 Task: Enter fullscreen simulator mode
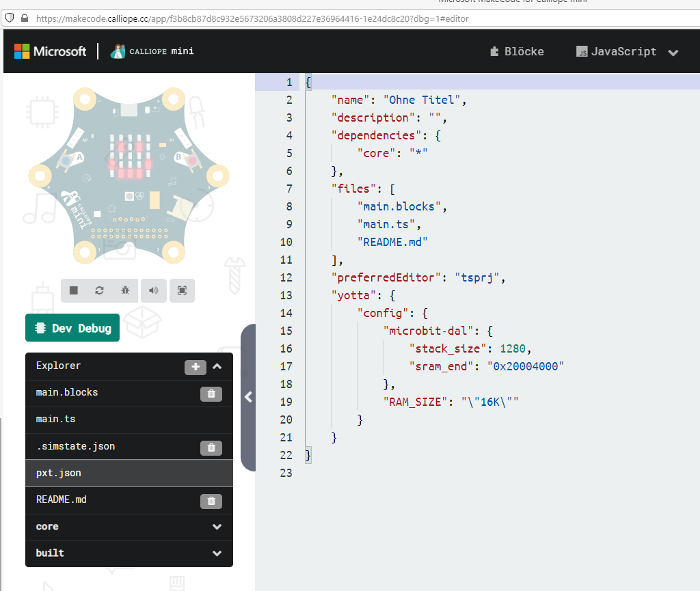[x=181, y=290]
